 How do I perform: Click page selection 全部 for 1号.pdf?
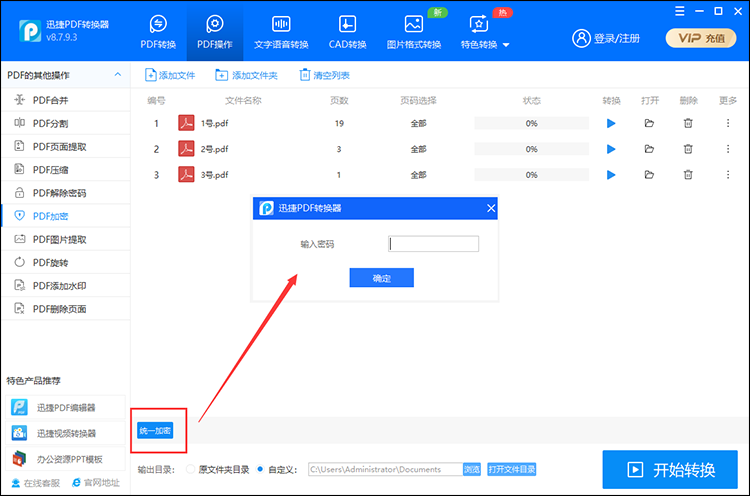pos(418,123)
